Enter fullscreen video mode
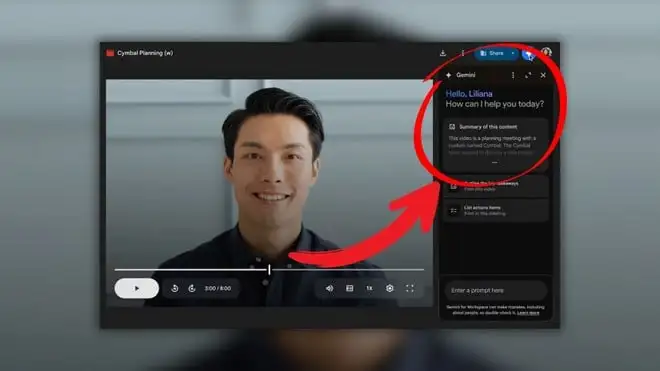 410,288
